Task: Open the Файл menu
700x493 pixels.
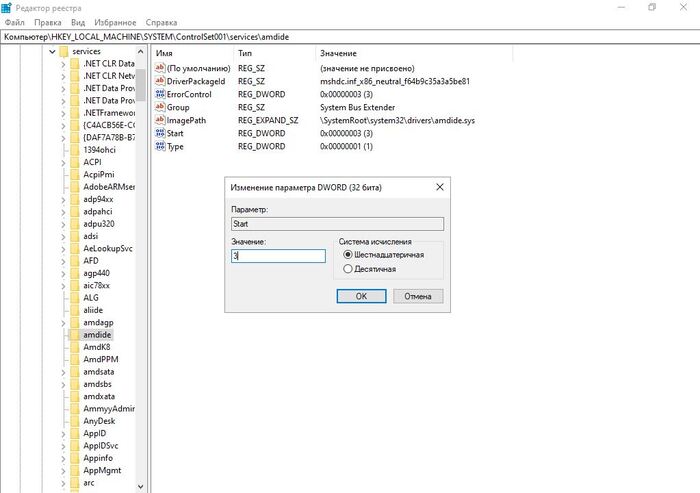Action: pyautogui.click(x=14, y=22)
